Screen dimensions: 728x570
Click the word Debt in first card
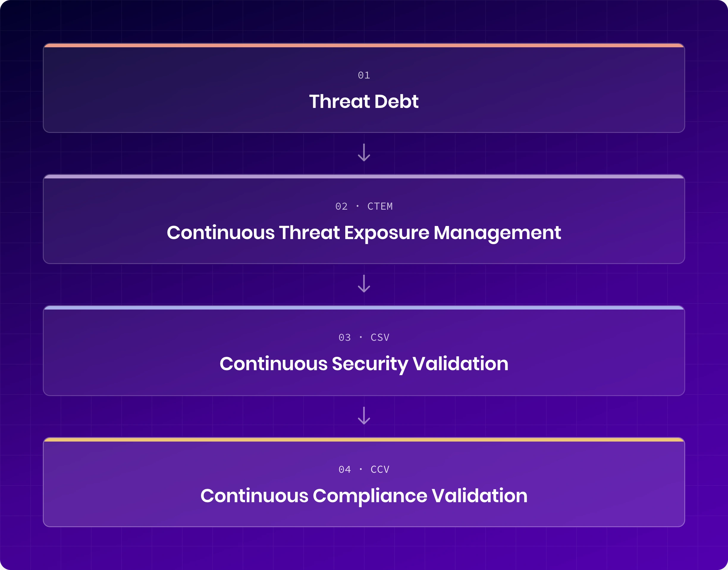pos(396,101)
